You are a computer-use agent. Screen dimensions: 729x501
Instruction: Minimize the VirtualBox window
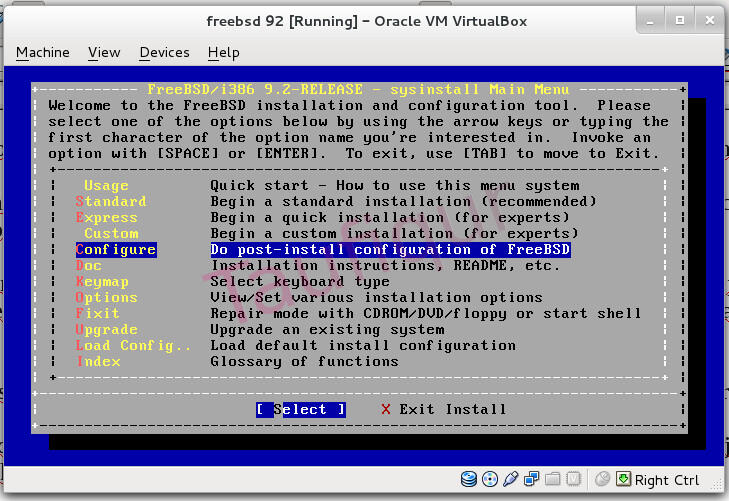pyautogui.click(x=650, y=21)
